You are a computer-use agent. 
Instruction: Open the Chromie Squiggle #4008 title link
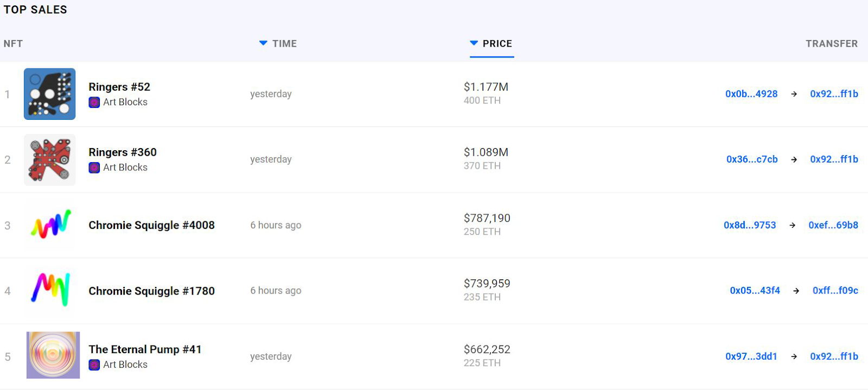click(151, 225)
